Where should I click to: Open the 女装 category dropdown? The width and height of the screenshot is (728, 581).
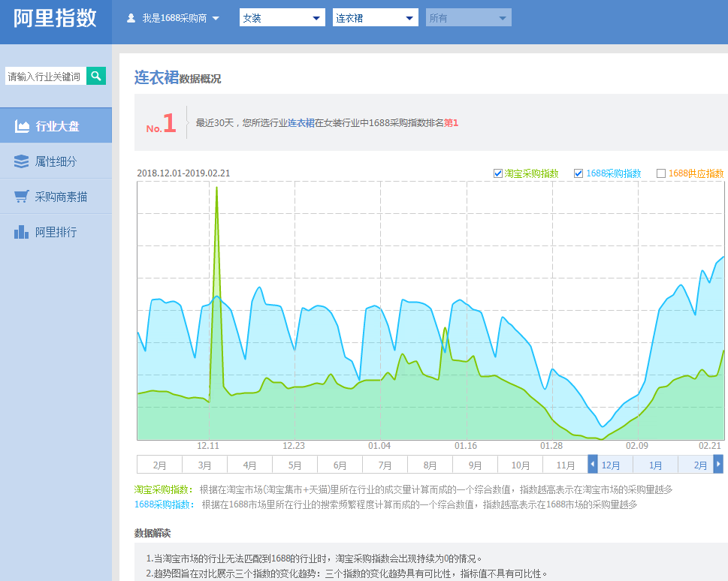pyautogui.click(x=282, y=18)
